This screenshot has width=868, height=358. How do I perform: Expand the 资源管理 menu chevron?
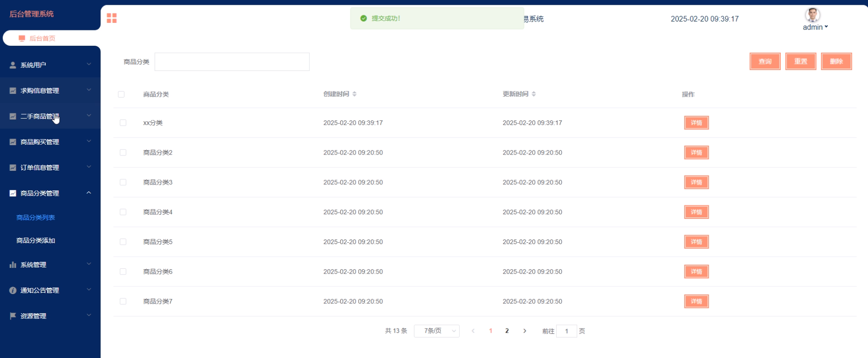coord(89,316)
